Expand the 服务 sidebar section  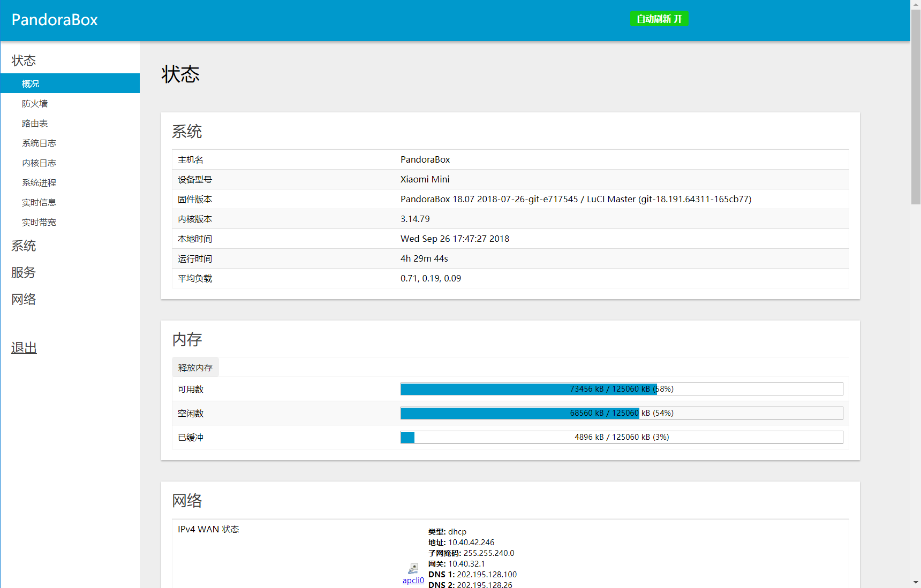[24, 273]
